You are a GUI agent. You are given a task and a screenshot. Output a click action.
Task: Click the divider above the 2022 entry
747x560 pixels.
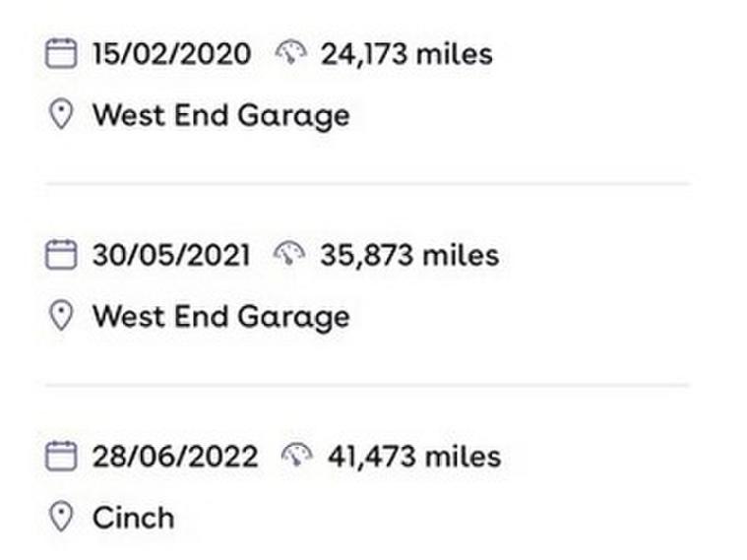click(x=367, y=385)
